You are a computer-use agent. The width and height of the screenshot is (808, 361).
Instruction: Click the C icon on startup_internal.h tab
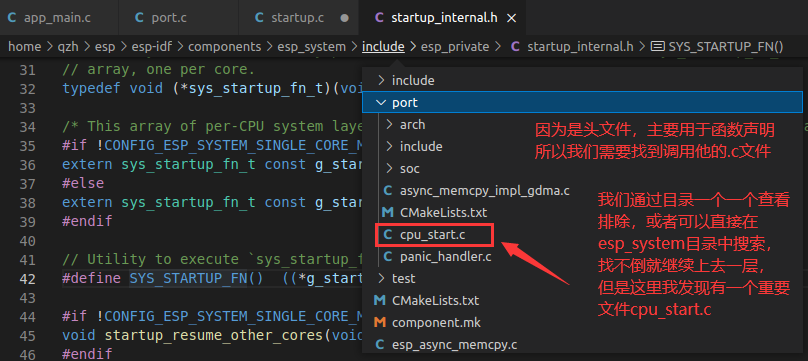(379, 18)
